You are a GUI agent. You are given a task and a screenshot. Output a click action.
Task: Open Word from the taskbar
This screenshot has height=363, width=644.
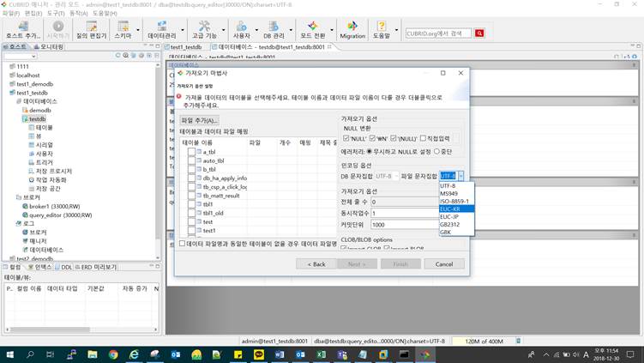coord(280,354)
